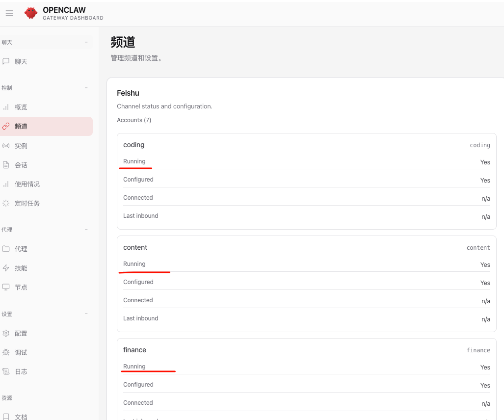
Task: Select 技能 lightning bolt icon
Action: (x=6, y=268)
